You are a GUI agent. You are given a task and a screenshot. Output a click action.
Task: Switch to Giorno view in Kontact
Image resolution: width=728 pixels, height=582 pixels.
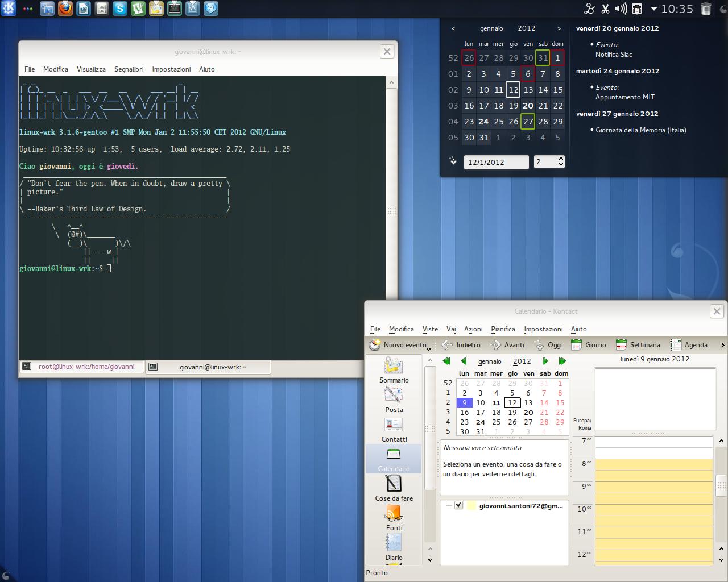coord(589,345)
